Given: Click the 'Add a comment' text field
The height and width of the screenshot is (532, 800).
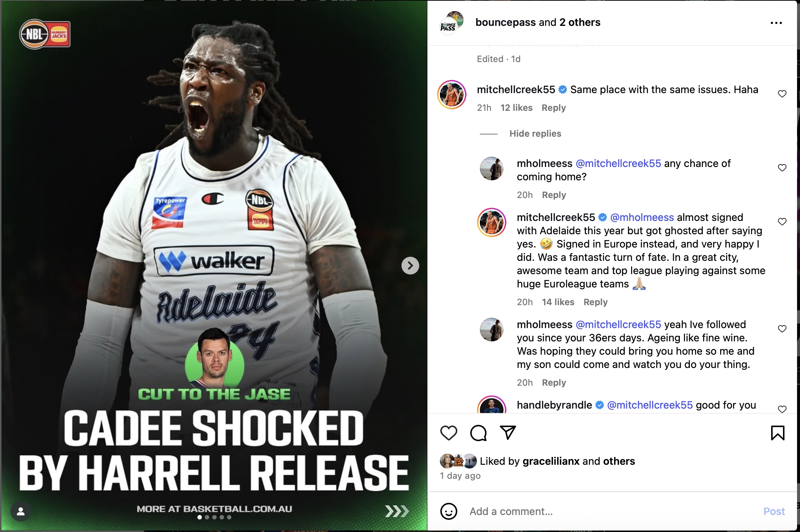Looking at the screenshot, I should pyautogui.click(x=610, y=511).
